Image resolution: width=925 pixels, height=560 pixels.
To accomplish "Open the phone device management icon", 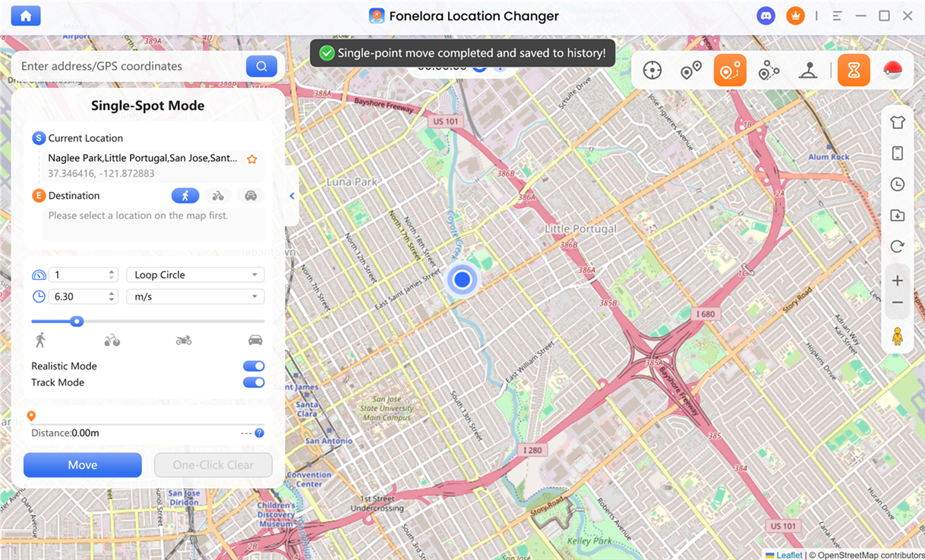I will [897, 153].
